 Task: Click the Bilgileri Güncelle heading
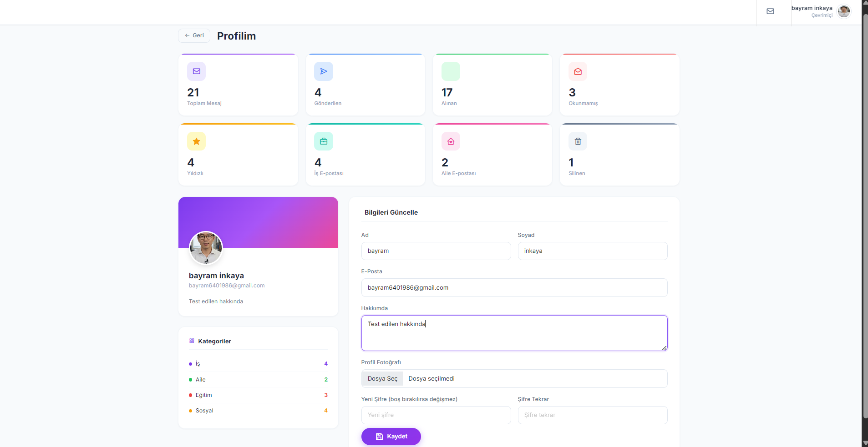tap(391, 212)
